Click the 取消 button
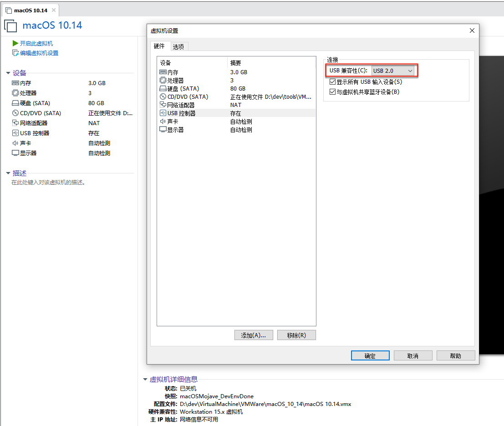The image size is (504, 426). (412, 355)
